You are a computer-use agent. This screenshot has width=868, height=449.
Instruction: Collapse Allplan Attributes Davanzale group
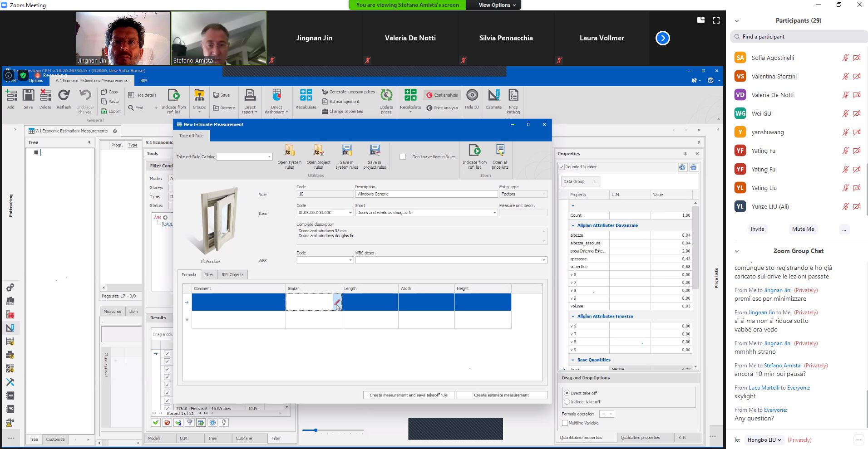(x=573, y=225)
